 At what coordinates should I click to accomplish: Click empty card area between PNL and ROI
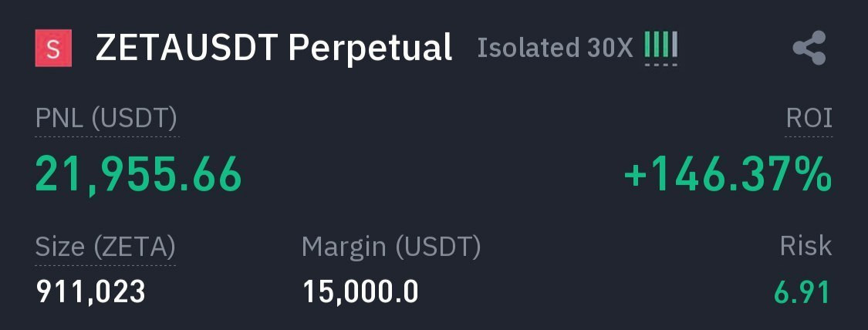[432, 174]
